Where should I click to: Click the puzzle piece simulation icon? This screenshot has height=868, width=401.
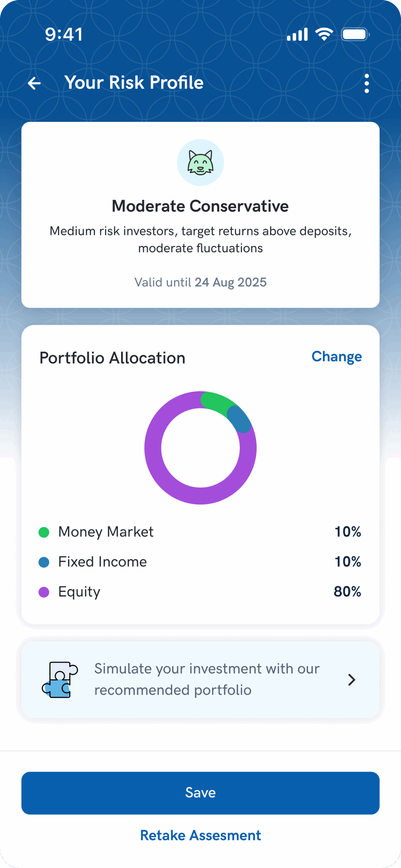pos(60,679)
